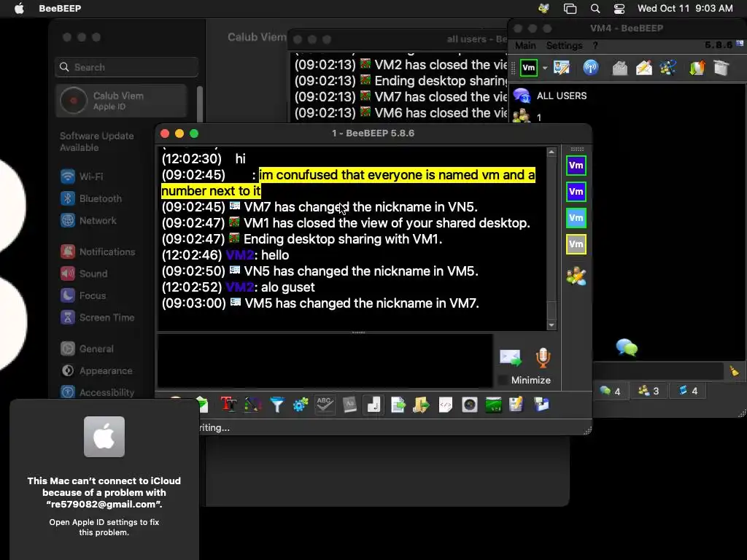Select the gray Vm avatar with yellow border
Image resolution: width=747 pixels, height=560 pixels.
point(576,244)
